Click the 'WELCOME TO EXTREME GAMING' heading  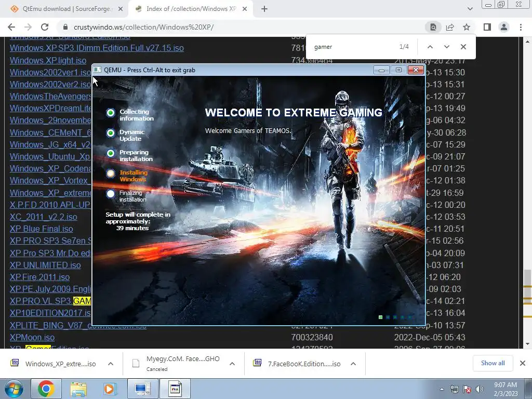[x=294, y=113]
